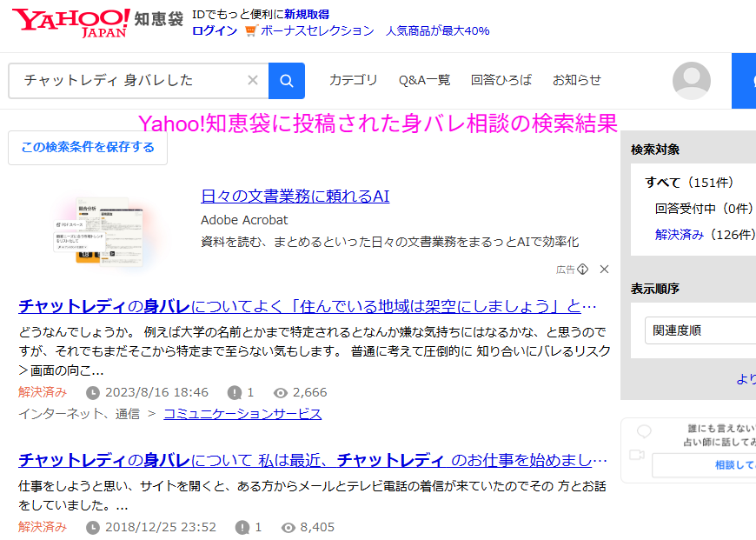Click the eye icon beside 2,666 views
Screen dimensions: 756x540
280,393
